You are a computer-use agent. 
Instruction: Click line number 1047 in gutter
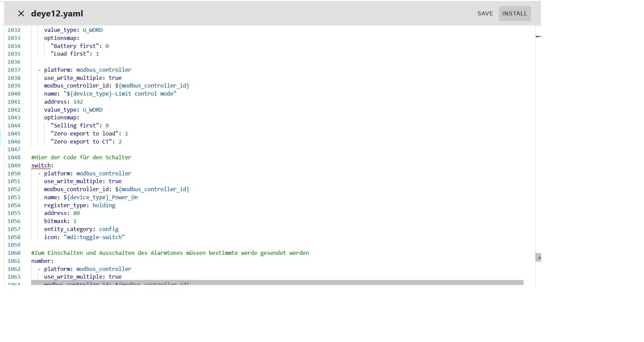coord(14,149)
